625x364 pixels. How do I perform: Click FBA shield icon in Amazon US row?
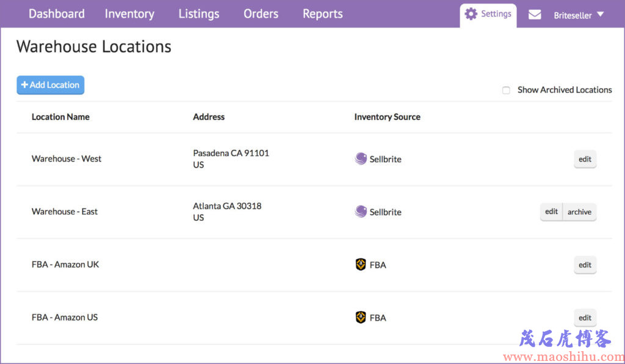[361, 318]
